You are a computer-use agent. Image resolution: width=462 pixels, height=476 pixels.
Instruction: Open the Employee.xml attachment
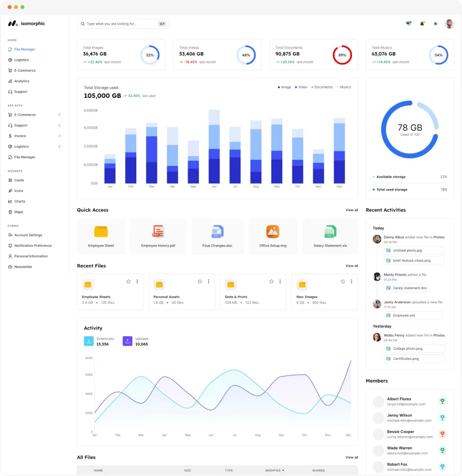(x=413, y=315)
